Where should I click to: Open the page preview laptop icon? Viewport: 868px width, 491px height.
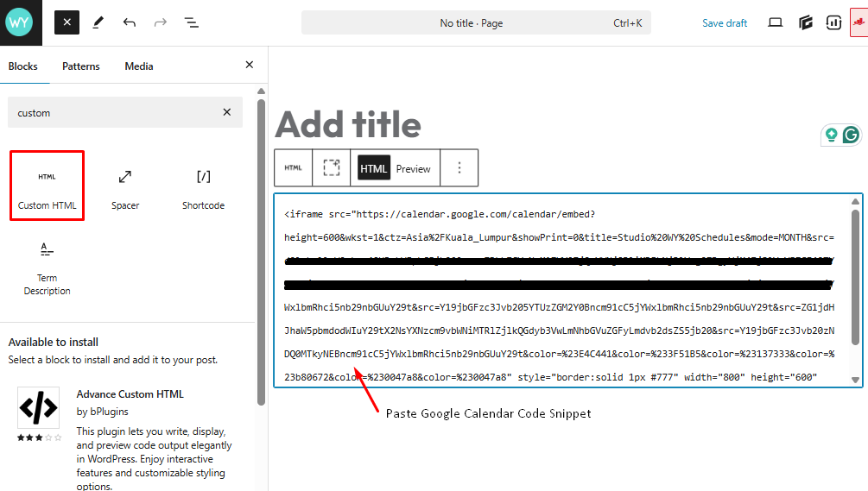point(775,22)
